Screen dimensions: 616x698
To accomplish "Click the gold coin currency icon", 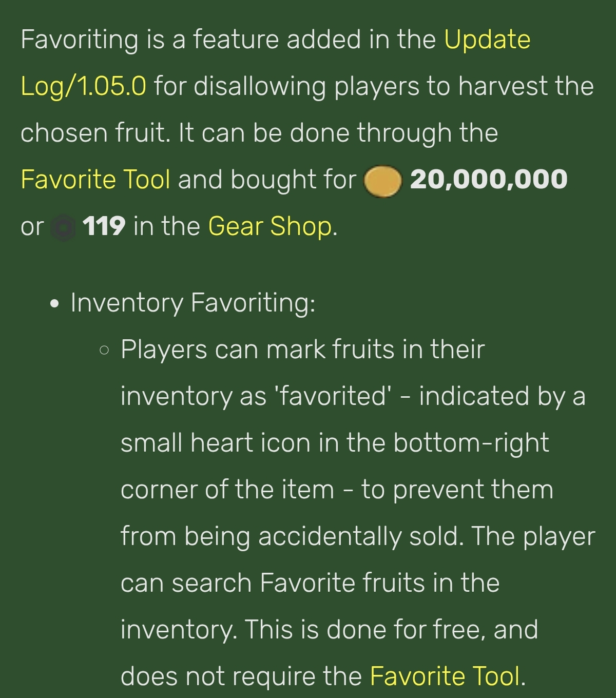I will tap(382, 181).
